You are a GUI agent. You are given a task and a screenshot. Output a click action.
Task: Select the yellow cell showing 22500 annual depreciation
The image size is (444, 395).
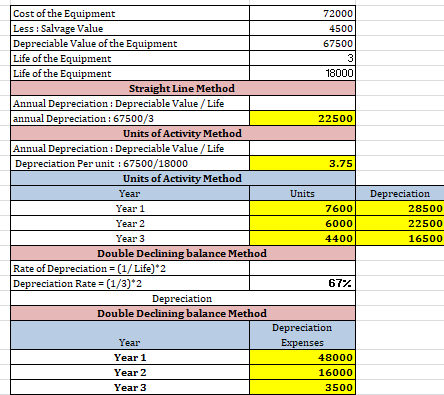[302, 118]
